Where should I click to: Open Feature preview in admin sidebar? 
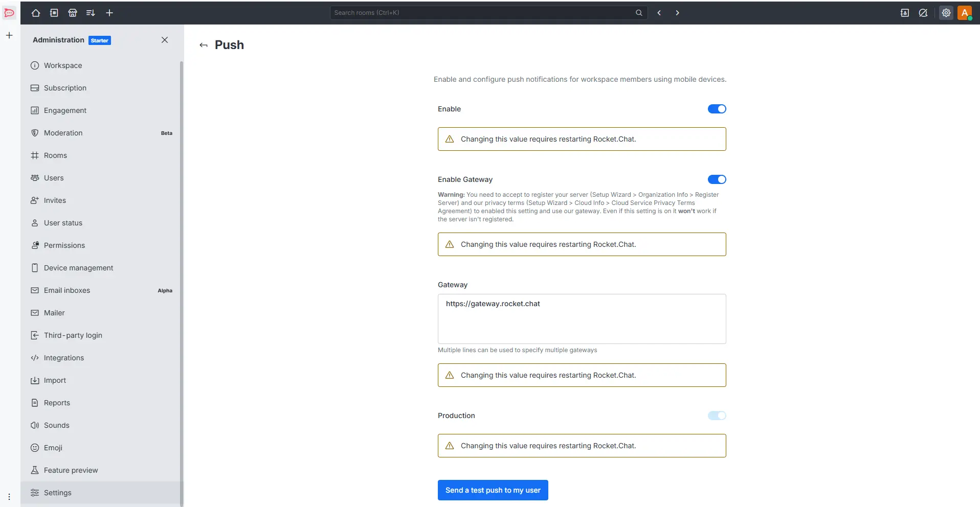click(101, 470)
